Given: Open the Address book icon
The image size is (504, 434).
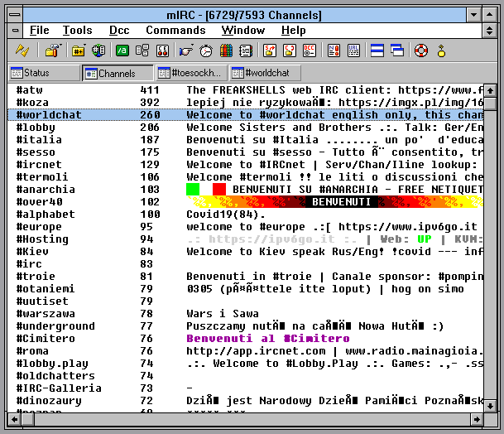Looking at the screenshot, I should (x=142, y=51).
